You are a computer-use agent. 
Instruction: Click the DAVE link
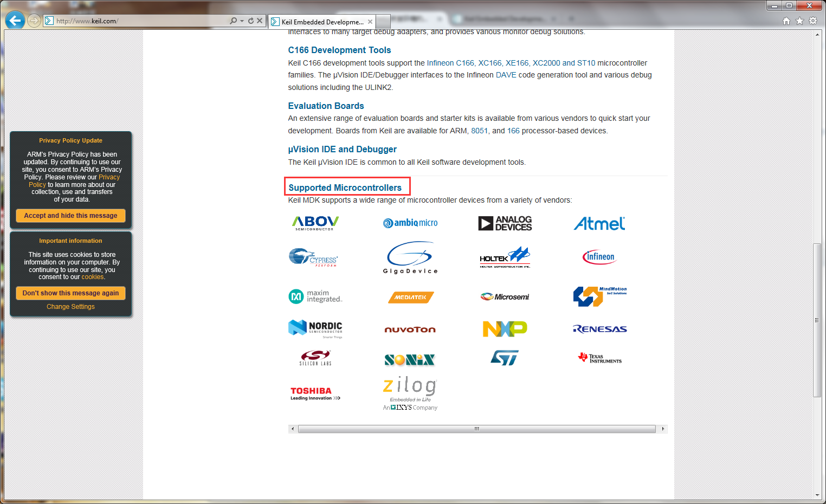(x=506, y=75)
